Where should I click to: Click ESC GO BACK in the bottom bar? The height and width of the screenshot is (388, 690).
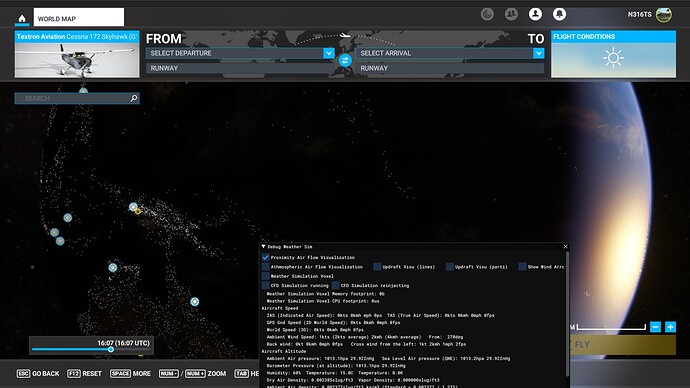pyautogui.click(x=38, y=373)
